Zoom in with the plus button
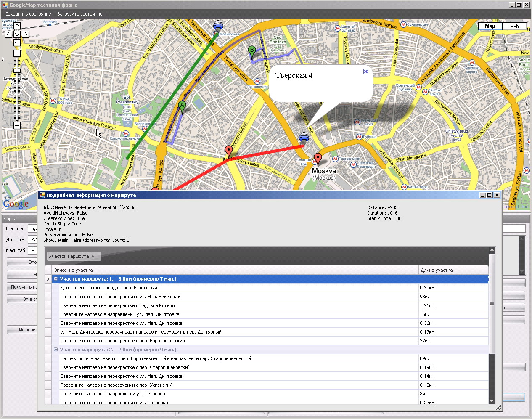 pyautogui.click(x=17, y=53)
